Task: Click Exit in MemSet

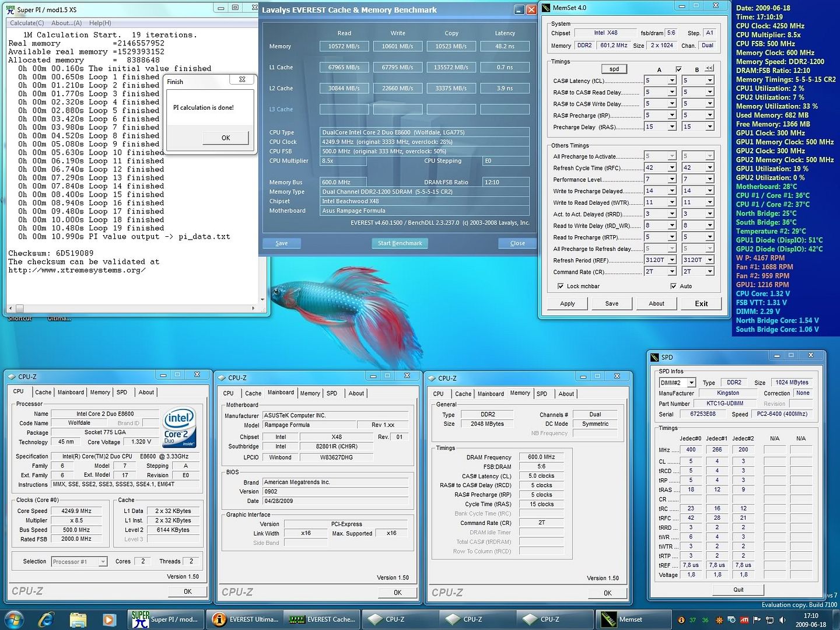Action: (701, 304)
